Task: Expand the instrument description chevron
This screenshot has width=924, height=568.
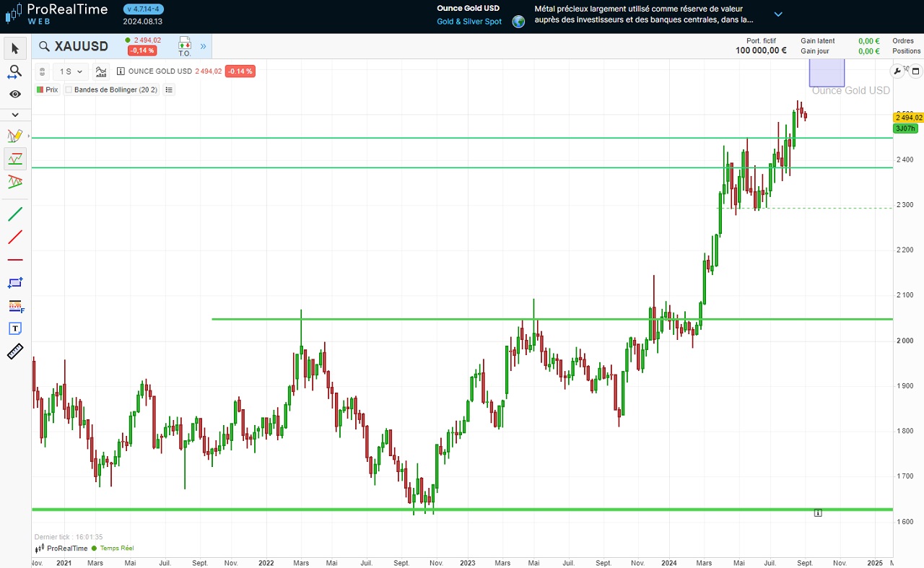Action: 778,14
